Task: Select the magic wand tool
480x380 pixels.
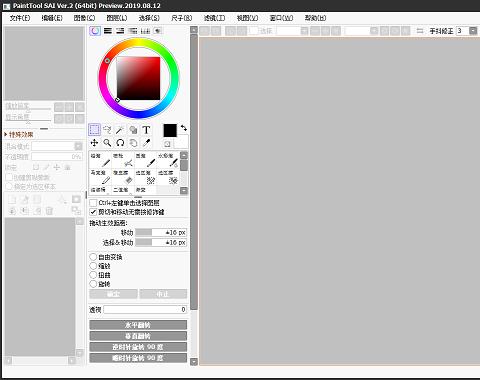Action: 120,130
